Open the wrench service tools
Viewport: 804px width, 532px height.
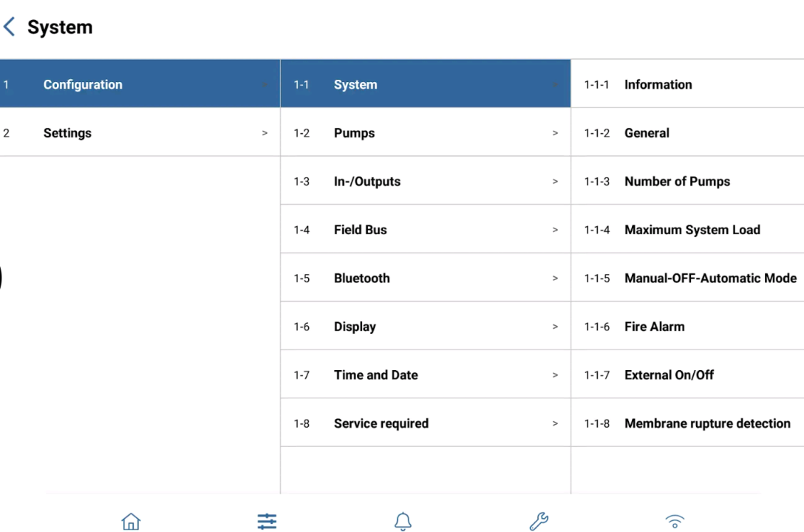pyautogui.click(x=539, y=521)
